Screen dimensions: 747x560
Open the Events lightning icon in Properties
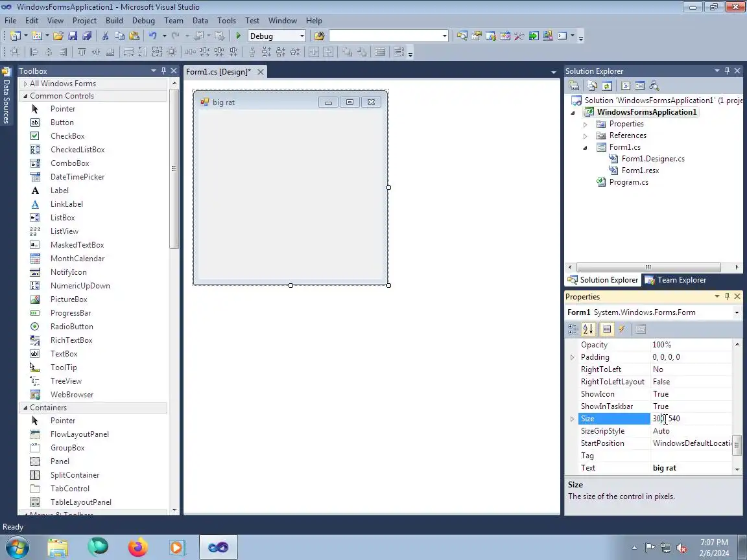tap(622, 329)
